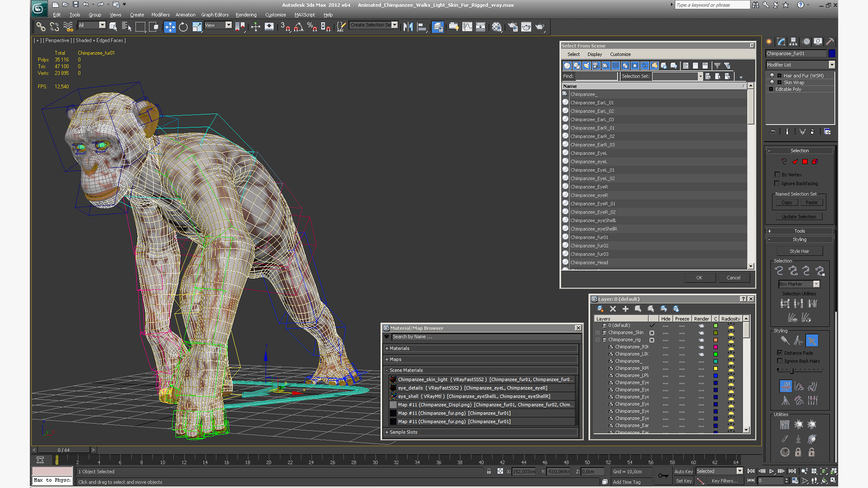Screen dimensions: 868x488
Task: Click the Style Hair button
Action: click(x=799, y=251)
